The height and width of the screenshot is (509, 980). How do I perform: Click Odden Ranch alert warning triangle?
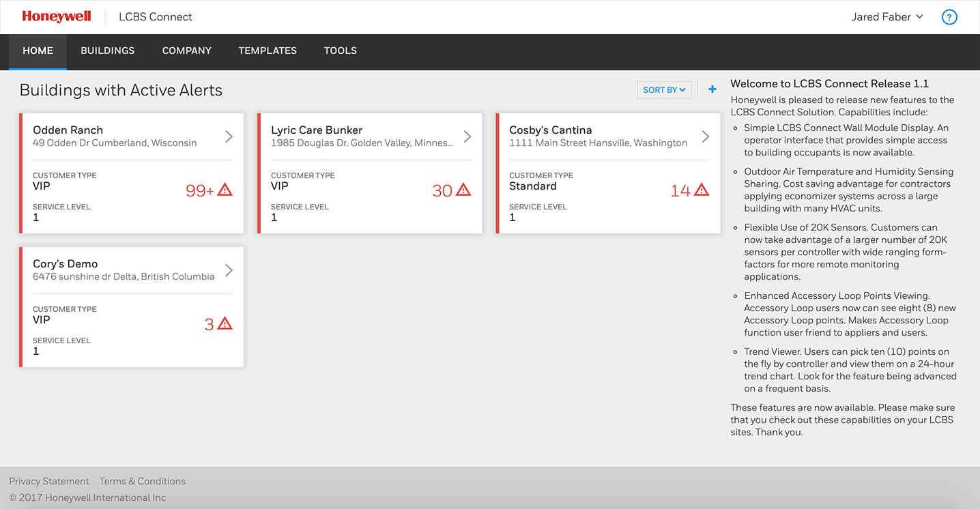pos(225,190)
